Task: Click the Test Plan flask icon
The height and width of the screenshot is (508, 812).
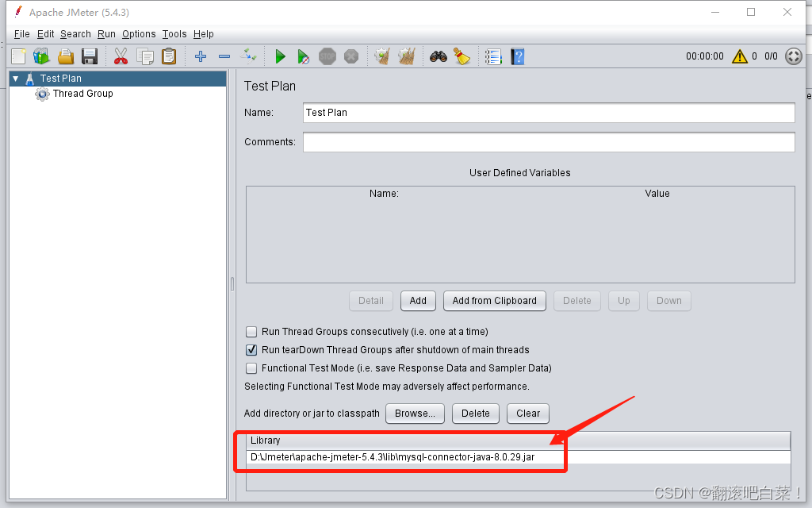Action: [30, 79]
